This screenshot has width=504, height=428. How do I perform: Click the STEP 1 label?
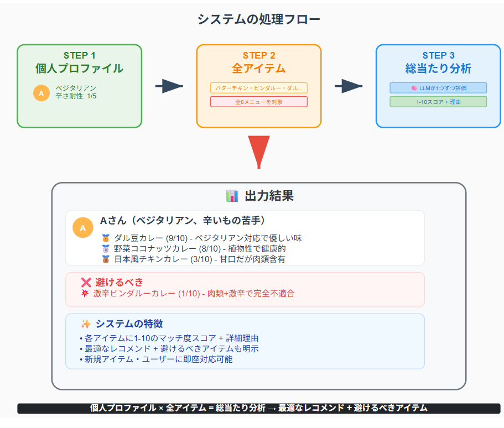coord(80,56)
